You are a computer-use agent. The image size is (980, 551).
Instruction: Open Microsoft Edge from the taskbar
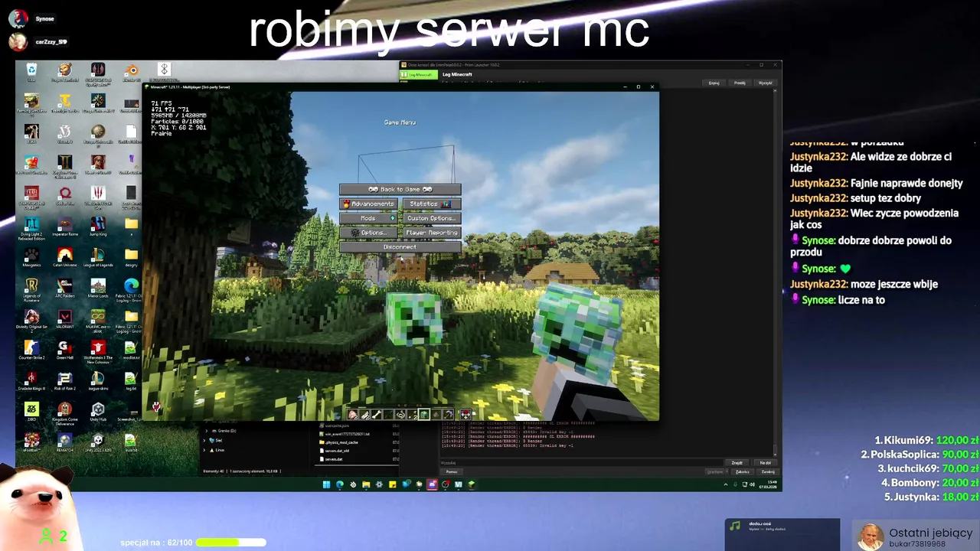point(340,484)
